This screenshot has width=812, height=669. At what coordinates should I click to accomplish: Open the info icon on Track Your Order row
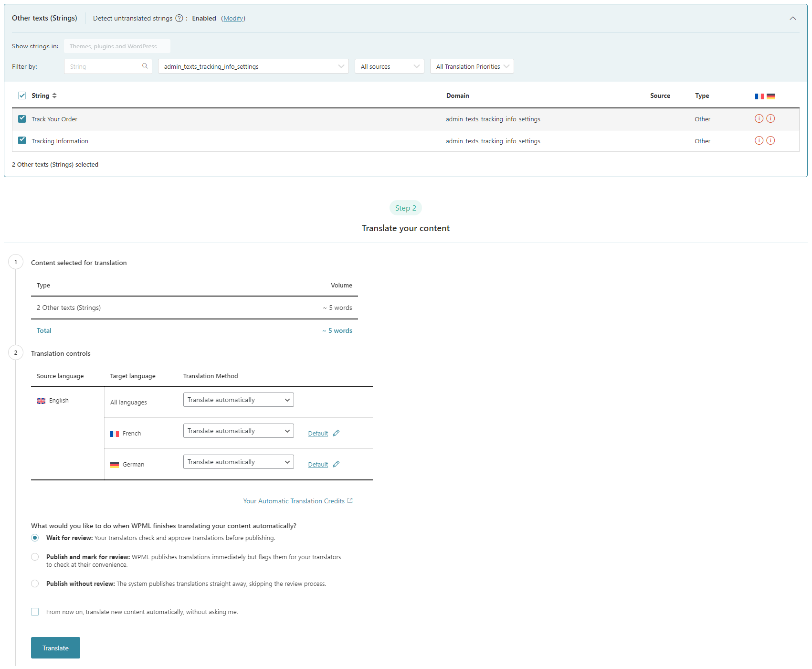[x=759, y=118]
